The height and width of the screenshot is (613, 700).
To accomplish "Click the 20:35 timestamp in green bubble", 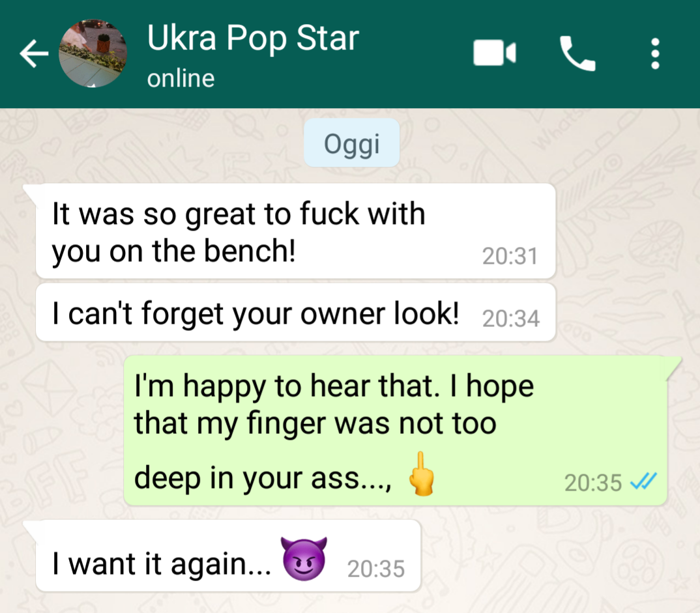I will pos(593,483).
